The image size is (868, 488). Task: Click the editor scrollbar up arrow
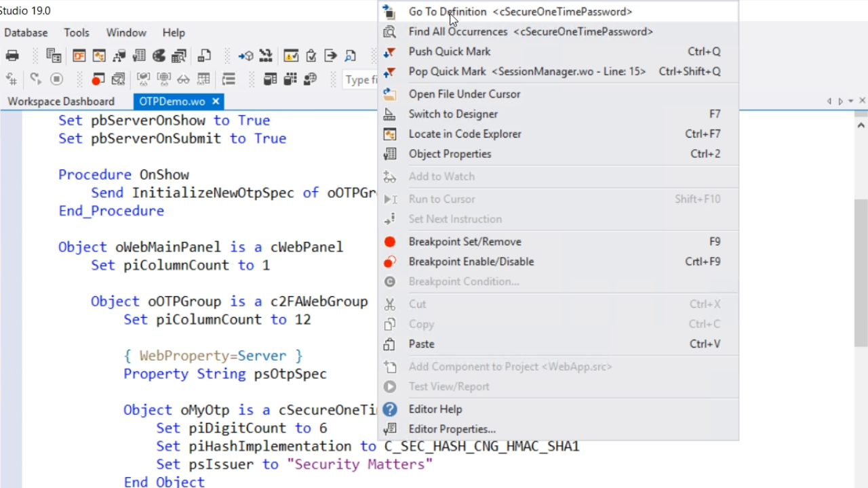(x=861, y=125)
